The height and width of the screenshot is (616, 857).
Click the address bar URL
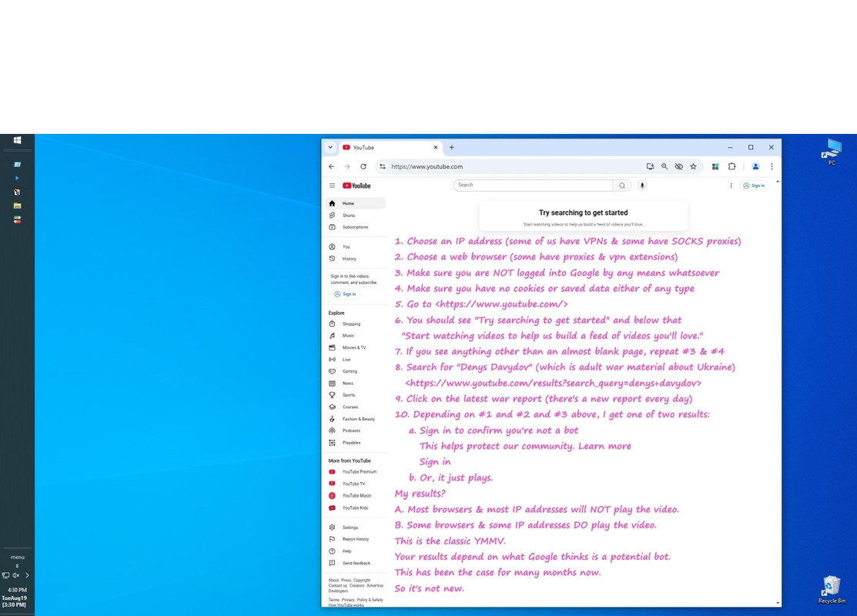[427, 166]
